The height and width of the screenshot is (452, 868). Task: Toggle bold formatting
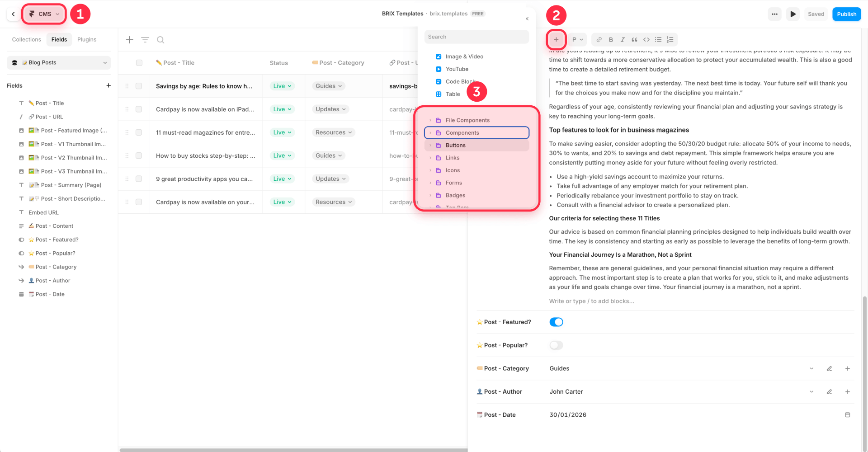(x=611, y=40)
